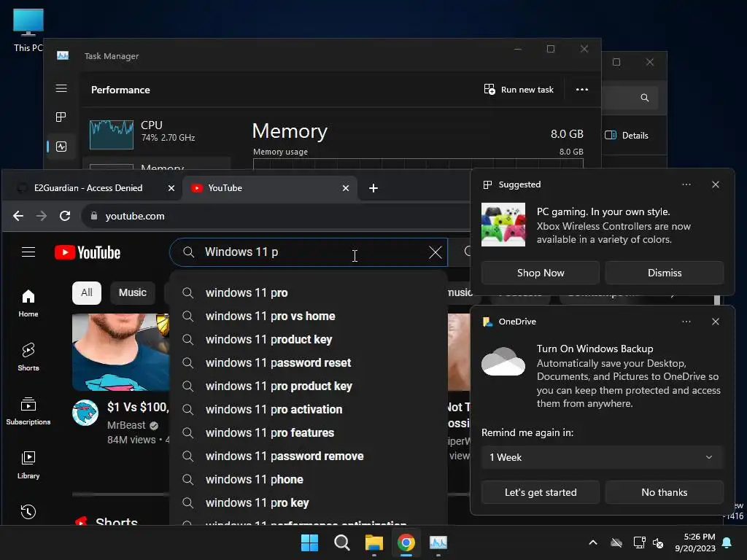Image resolution: width=747 pixels, height=560 pixels.
Task: Select the CPU performance graph entry
Action: (x=158, y=134)
